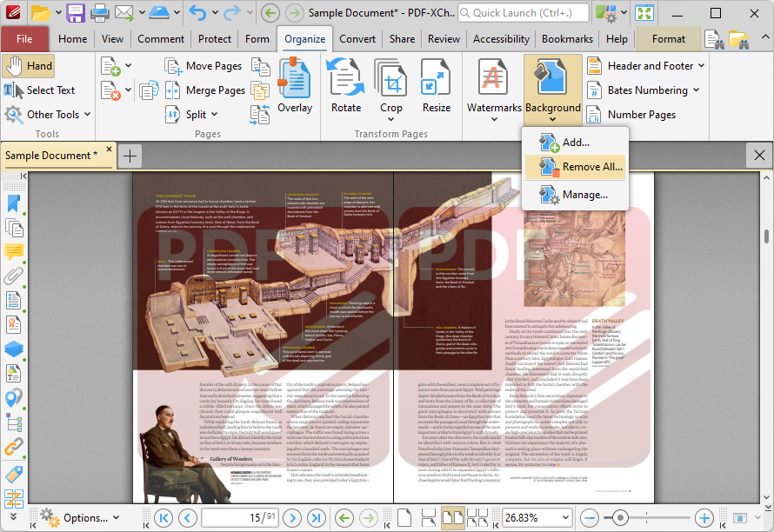
Task: Switch to the Home ribbon tab
Action: coord(72,39)
